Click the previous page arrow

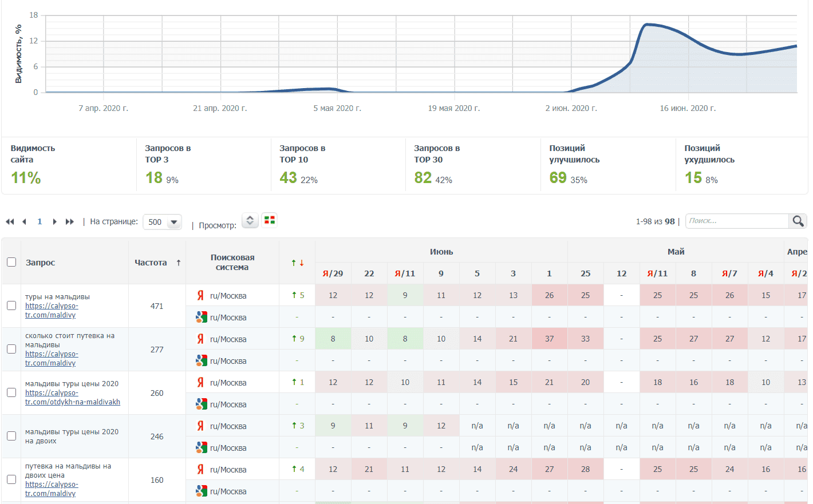tap(24, 222)
